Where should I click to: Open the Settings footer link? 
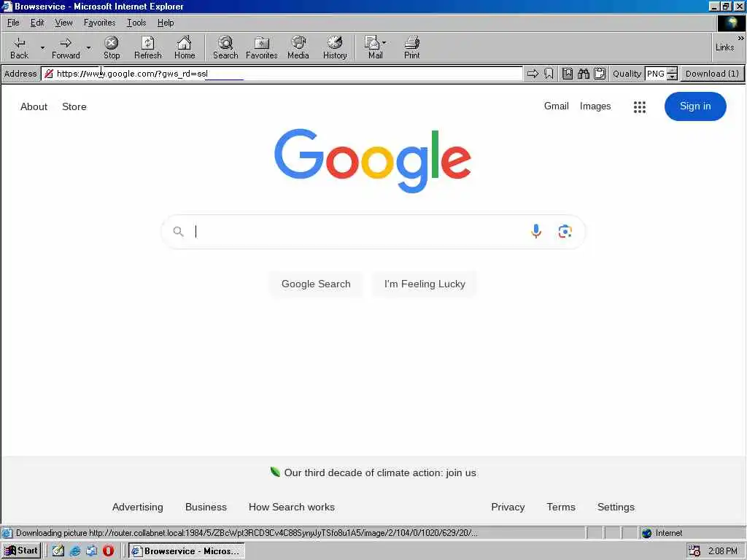[x=616, y=507]
